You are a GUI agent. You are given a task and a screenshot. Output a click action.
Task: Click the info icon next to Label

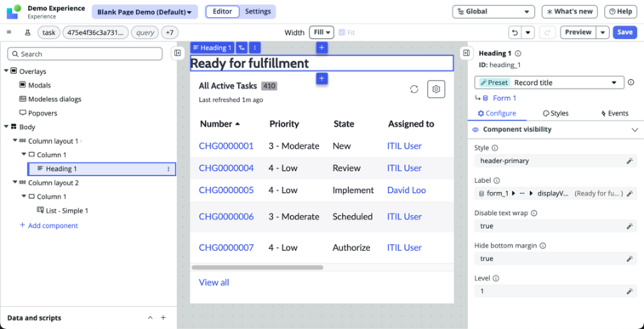pos(497,180)
